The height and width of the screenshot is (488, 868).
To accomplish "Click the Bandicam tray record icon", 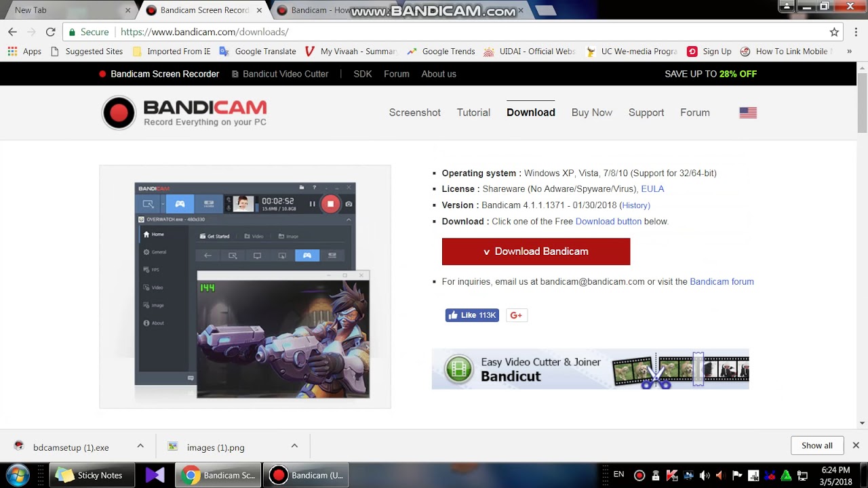I will click(x=639, y=475).
